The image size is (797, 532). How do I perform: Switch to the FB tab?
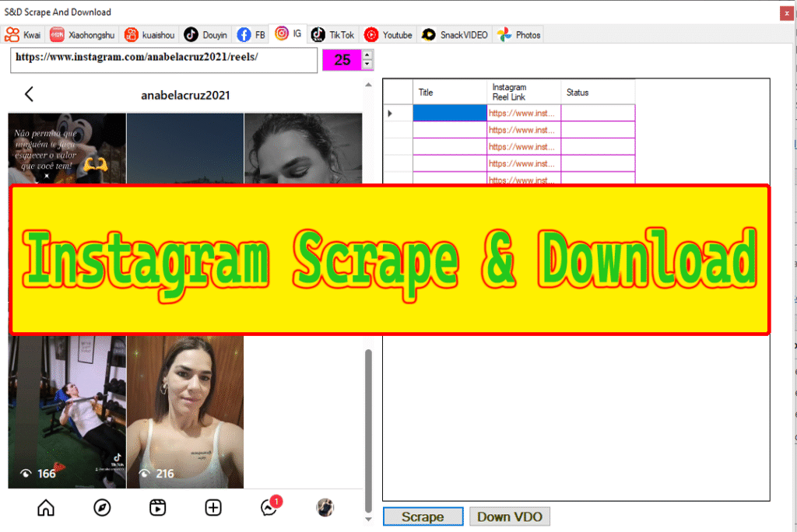251,34
